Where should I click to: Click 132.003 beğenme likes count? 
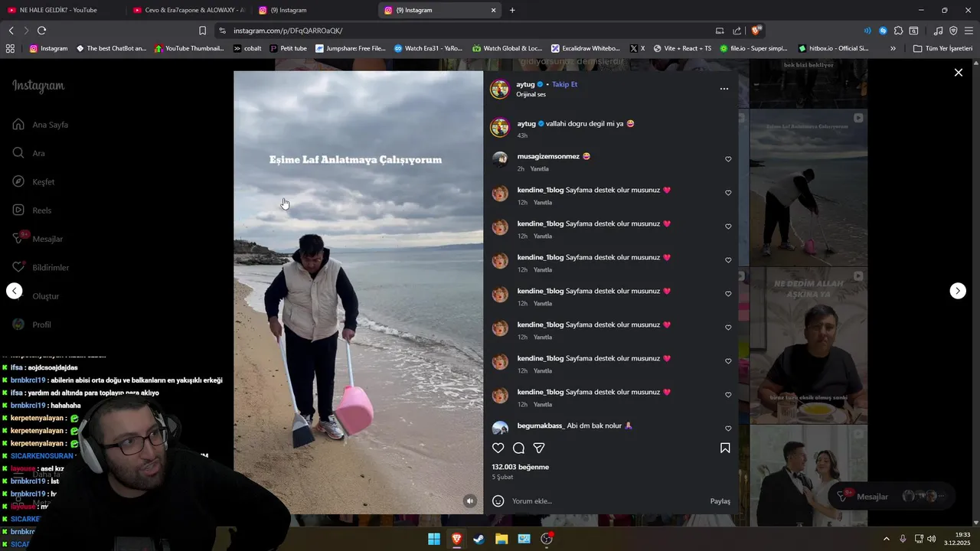pyautogui.click(x=521, y=467)
